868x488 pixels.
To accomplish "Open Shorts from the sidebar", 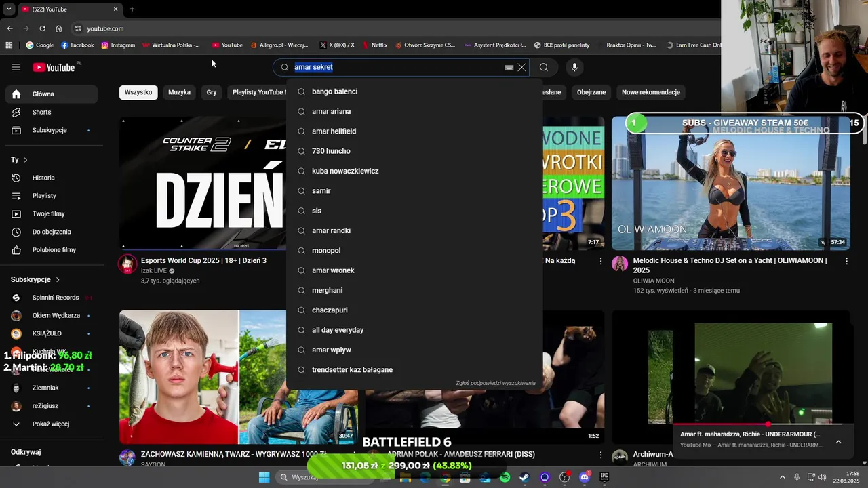I will [x=52, y=112].
